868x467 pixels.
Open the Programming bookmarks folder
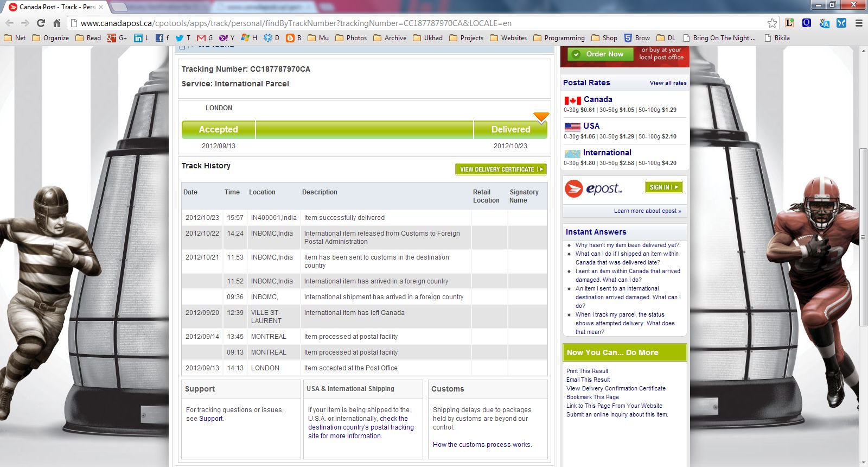(559, 38)
